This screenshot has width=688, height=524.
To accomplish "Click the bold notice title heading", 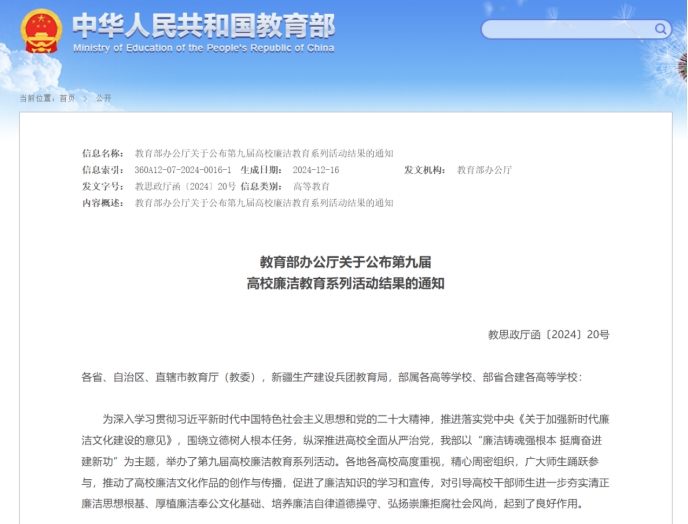I will click(344, 272).
